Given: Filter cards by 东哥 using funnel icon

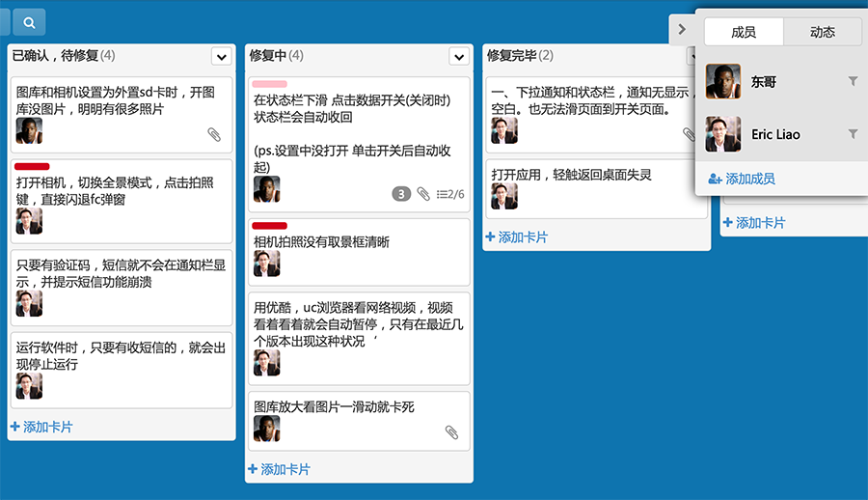Looking at the screenshot, I should (854, 81).
